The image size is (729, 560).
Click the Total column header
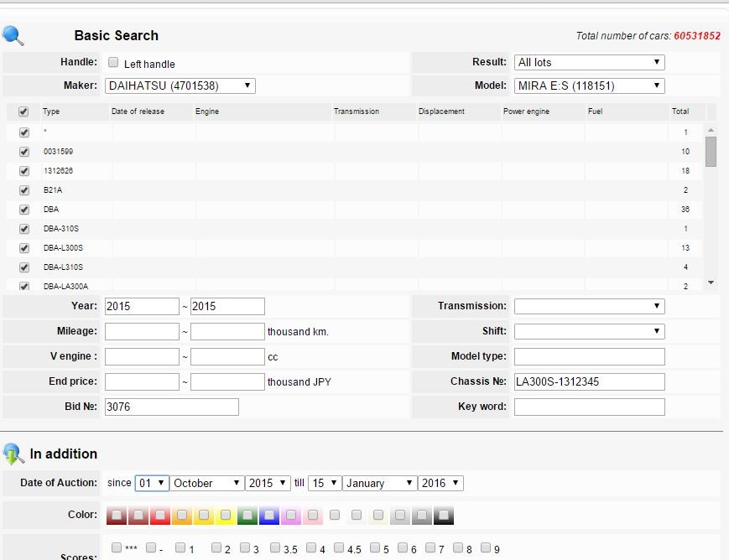pyautogui.click(x=680, y=111)
